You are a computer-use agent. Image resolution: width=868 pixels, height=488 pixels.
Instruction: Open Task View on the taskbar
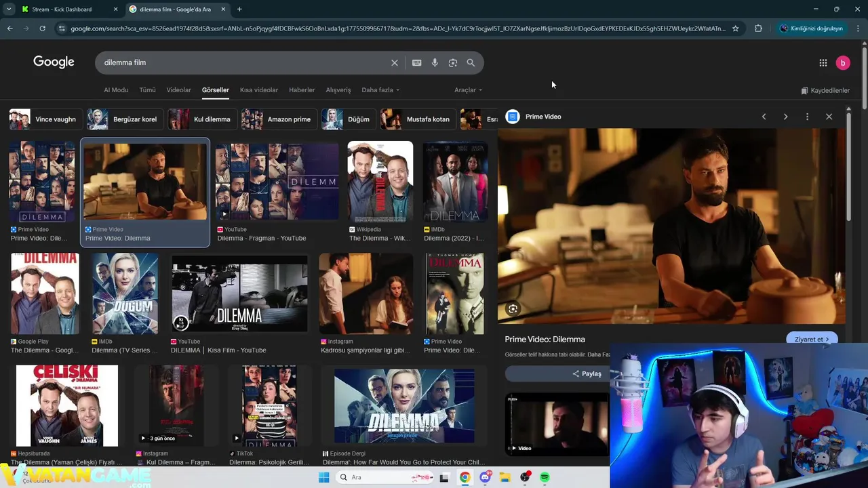[x=444, y=477]
